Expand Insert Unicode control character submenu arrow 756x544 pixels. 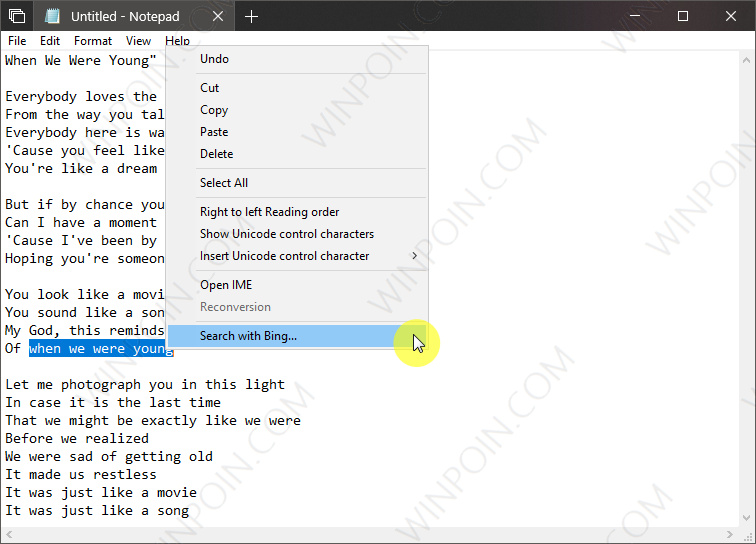coord(414,256)
